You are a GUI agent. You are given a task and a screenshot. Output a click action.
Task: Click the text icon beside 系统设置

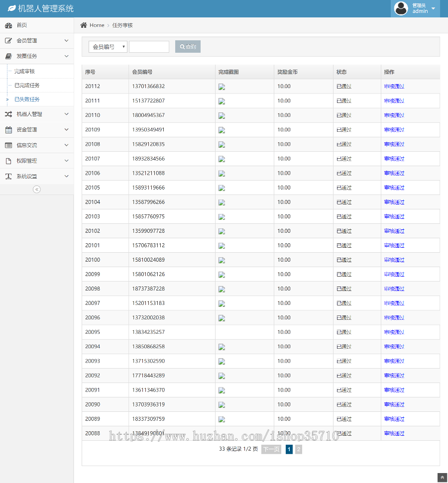(x=8, y=176)
